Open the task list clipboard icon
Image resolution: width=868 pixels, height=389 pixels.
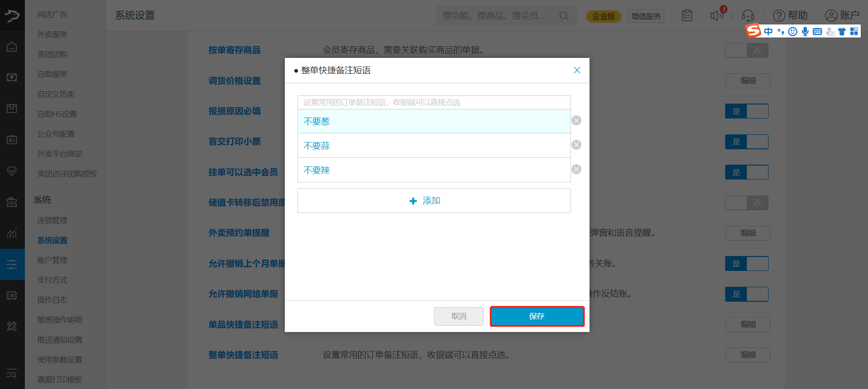click(x=687, y=16)
